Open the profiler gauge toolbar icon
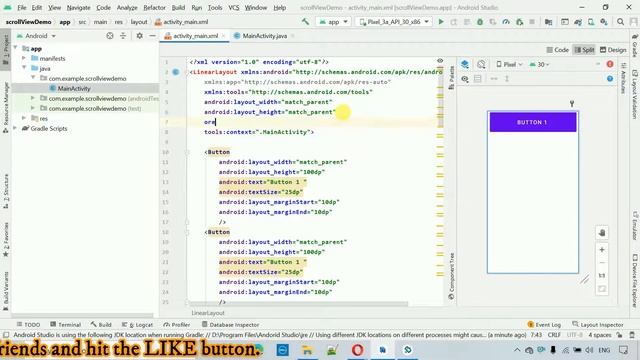This screenshot has width=640, height=360. tap(506, 22)
